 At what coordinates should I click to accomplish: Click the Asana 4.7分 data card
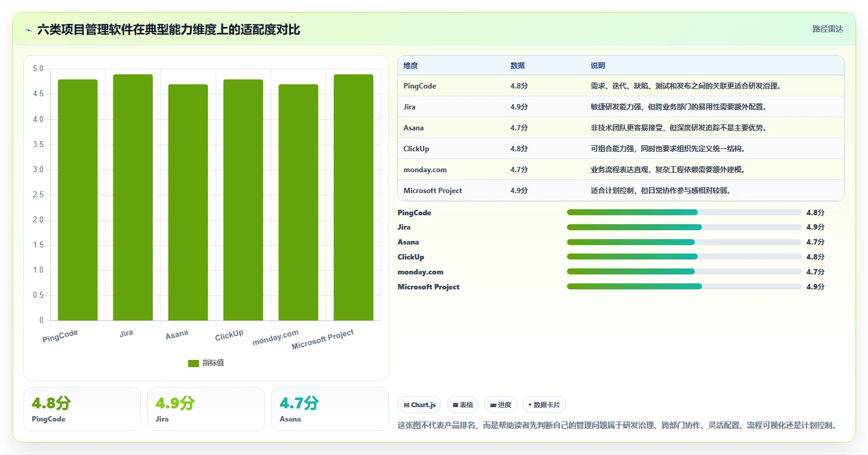click(330, 409)
